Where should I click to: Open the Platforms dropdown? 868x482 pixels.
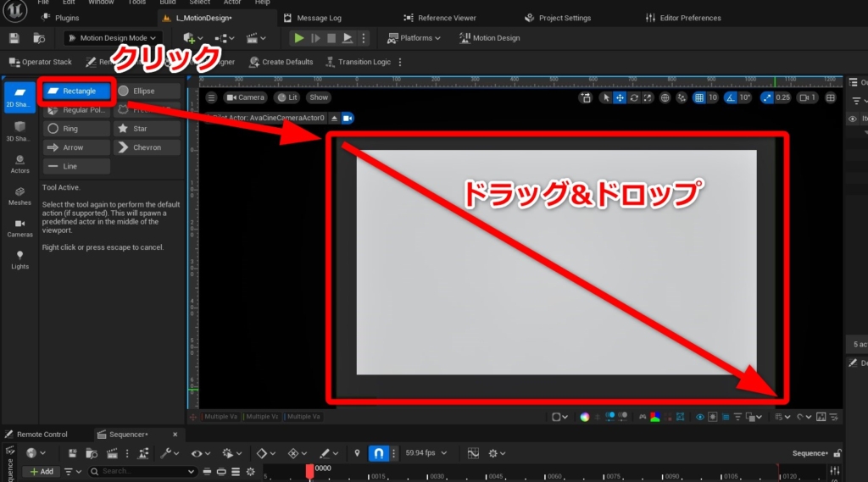(414, 38)
